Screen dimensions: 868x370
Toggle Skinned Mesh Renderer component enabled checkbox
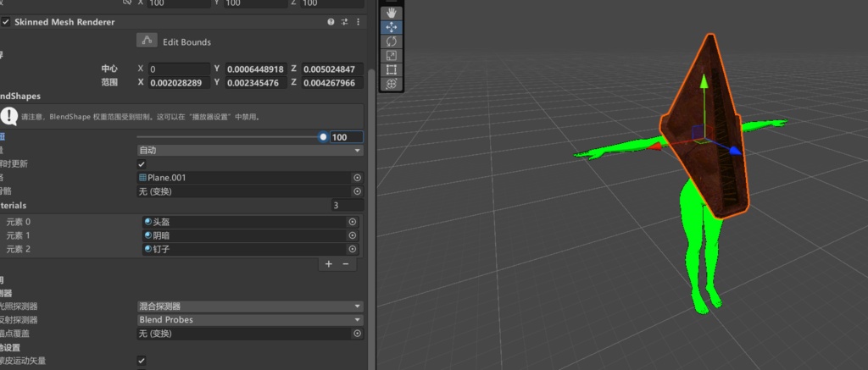click(x=6, y=22)
